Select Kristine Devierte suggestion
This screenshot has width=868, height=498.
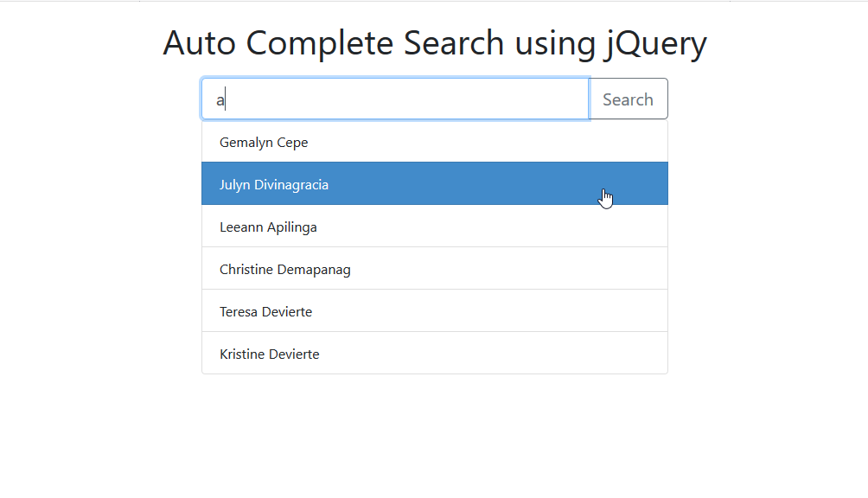click(435, 353)
